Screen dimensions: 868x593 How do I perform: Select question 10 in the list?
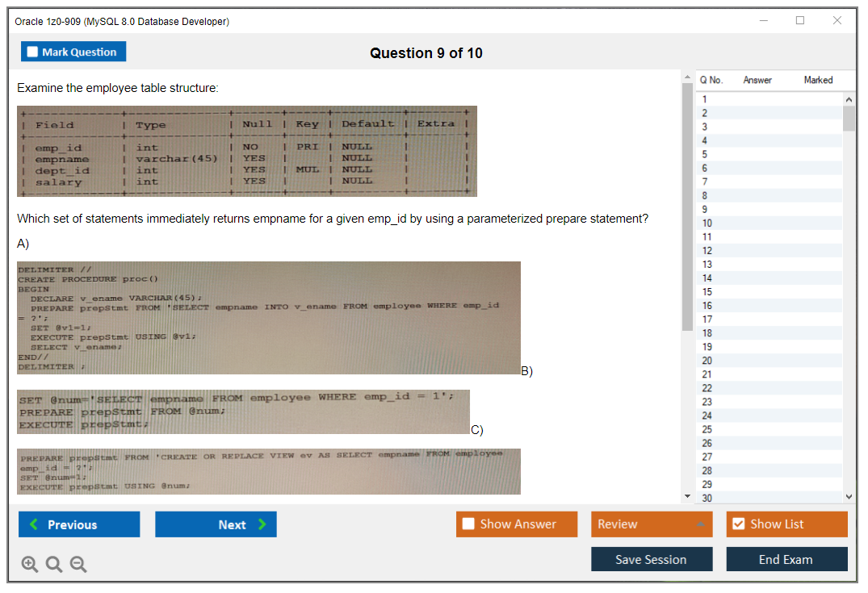[707, 223]
